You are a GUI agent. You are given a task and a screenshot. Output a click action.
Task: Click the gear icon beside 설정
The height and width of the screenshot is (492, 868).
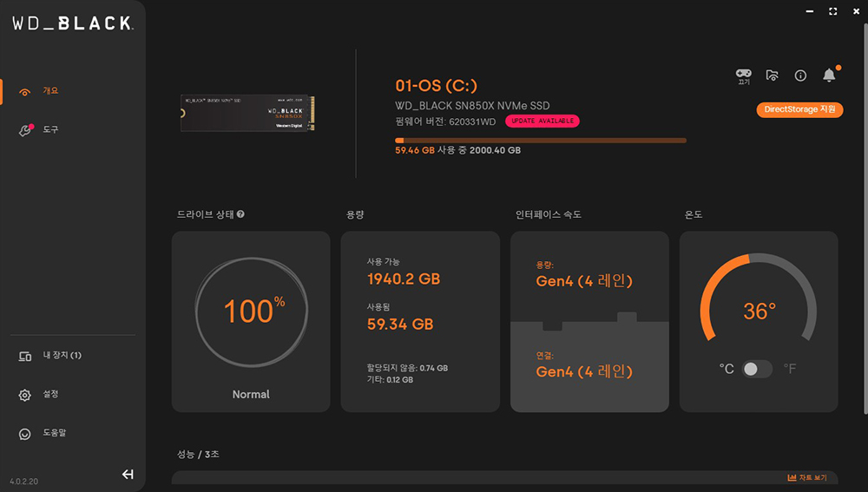tap(25, 395)
